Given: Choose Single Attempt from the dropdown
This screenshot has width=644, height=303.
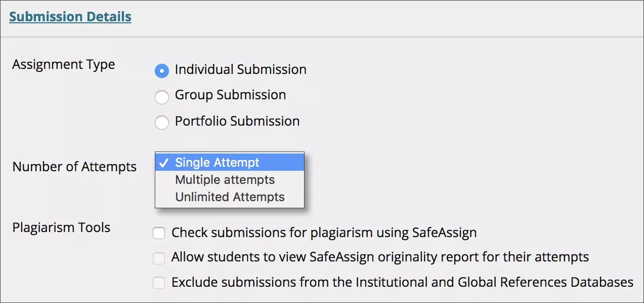Looking at the screenshot, I should pyautogui.click(x=217, y=162).
